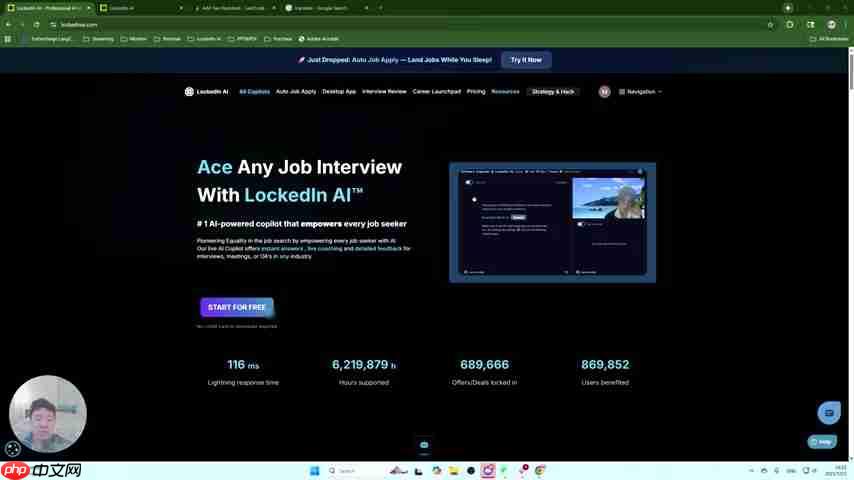Click the Help button at bottom right
This screenshot has height=480, width=854.
[822, 442]
